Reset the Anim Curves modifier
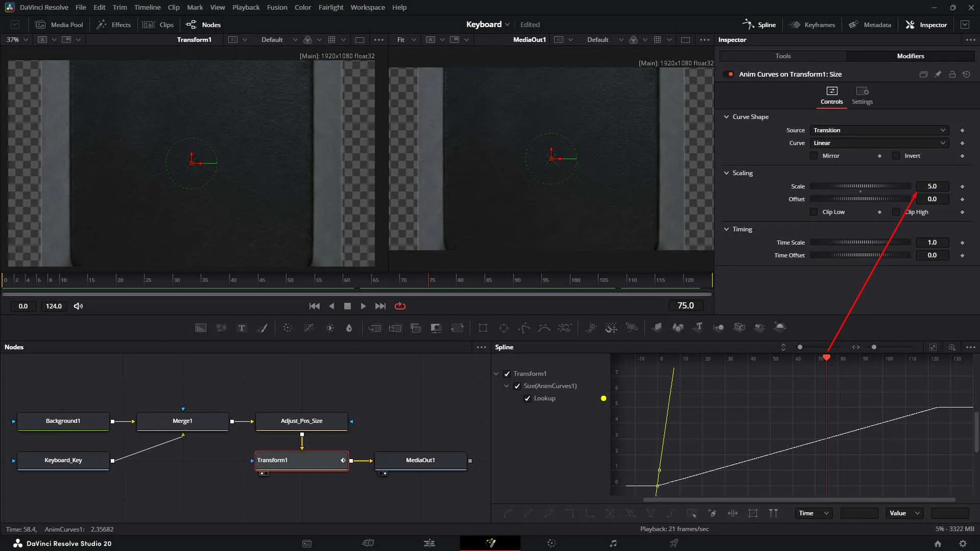 (966, 75)
